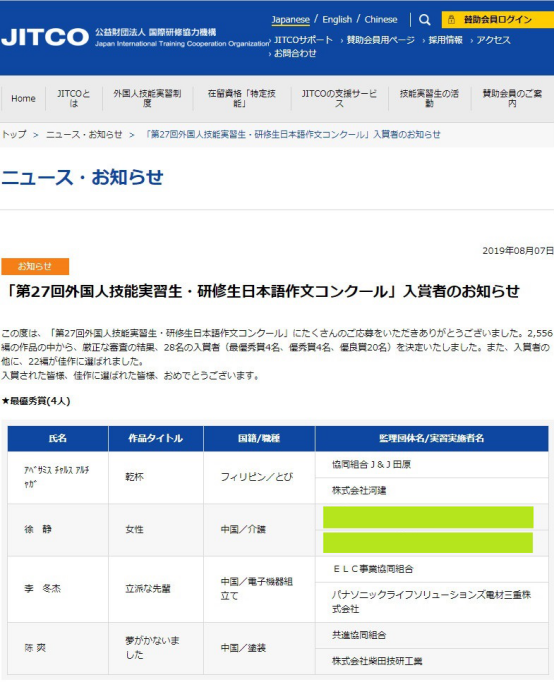Open JITCOの支援サービス menu

[339, 98]
